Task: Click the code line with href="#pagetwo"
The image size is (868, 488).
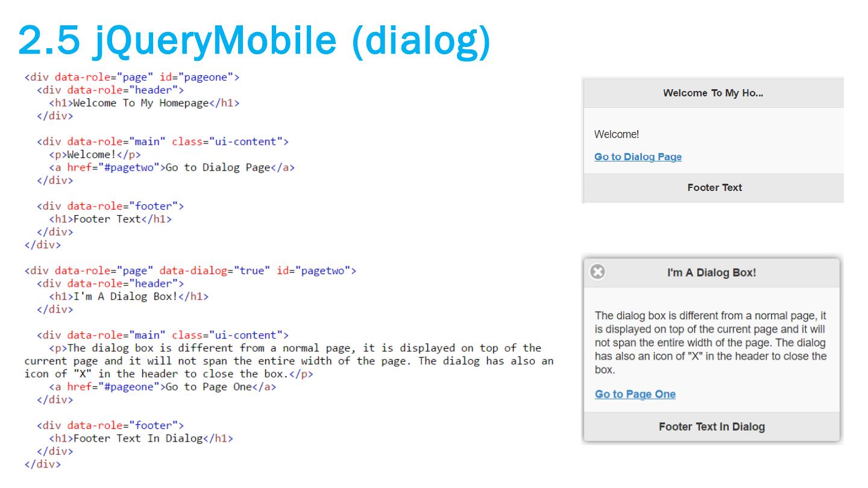Action: tap(172, 167)
